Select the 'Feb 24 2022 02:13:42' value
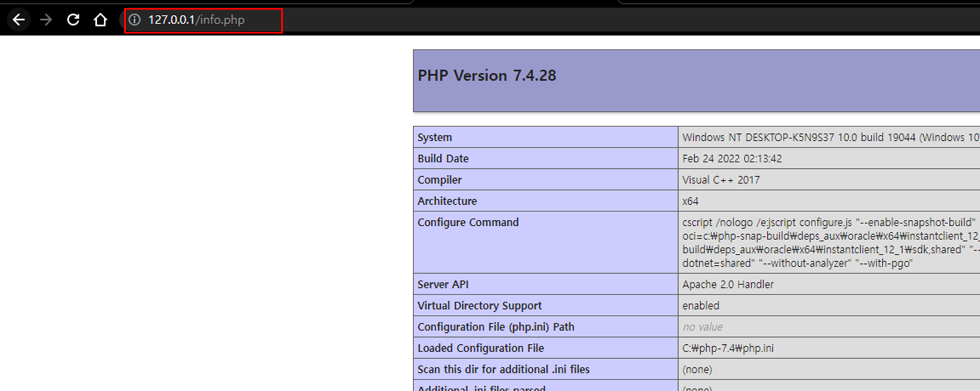This screenshot has width=980, height=391. [x=731, y=159]
